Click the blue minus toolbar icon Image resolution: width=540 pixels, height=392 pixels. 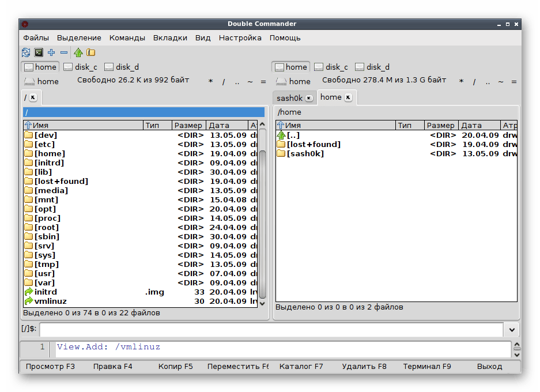pyautogui.click(x=64, y=52)
